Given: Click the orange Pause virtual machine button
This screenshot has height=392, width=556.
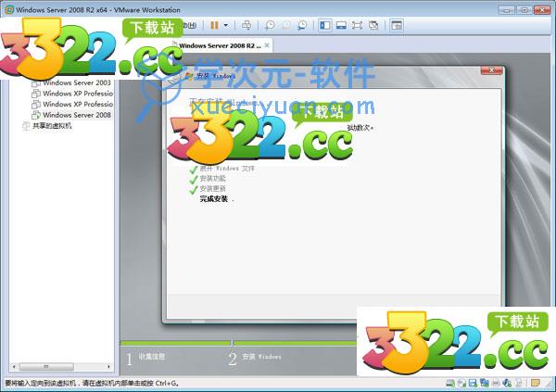Looking at the screenshot, I should pyautogui.click(x=215, y=25).
